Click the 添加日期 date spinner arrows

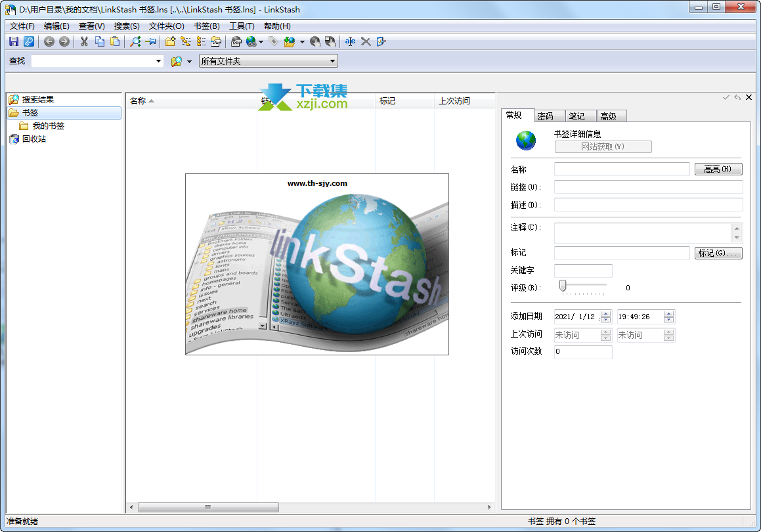(x=605, y=317)
